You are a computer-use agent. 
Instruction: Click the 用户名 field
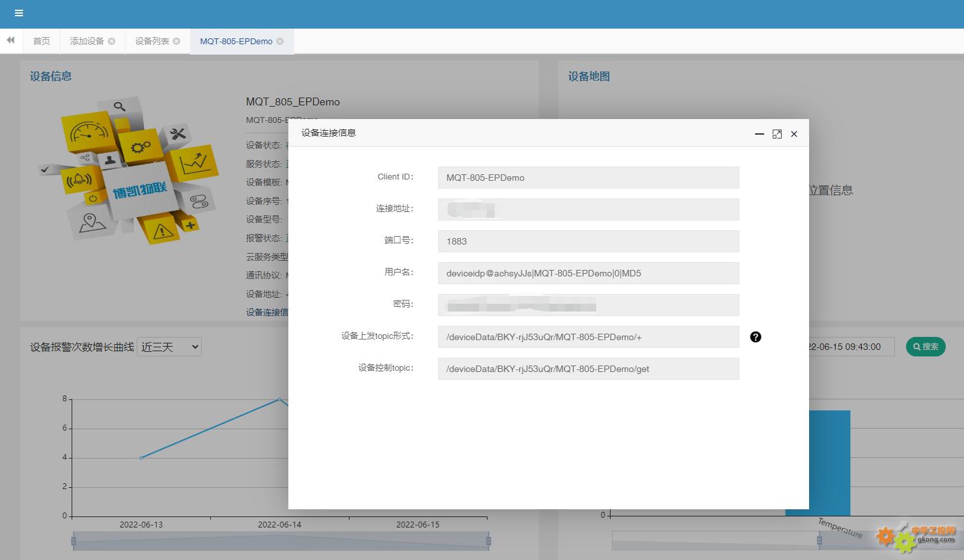coord(588,273)
